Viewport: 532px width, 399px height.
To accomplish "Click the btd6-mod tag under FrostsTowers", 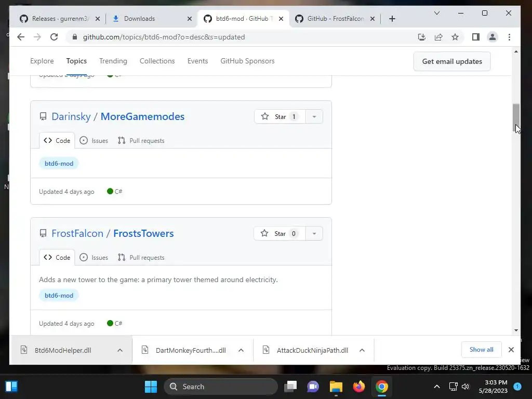I will click(x=59, y=296).
